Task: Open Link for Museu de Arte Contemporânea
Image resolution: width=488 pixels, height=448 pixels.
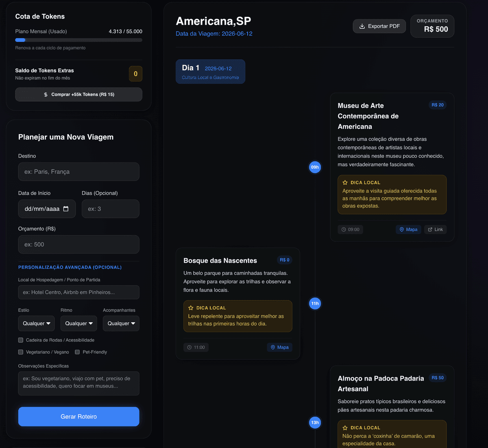Action: tap(436, 230)
